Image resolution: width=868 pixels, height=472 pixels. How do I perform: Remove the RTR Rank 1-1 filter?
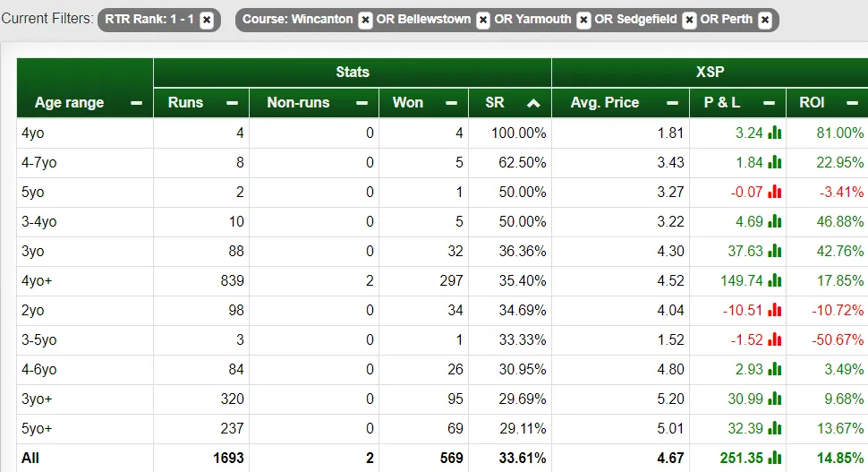click(x=207, y=20)
